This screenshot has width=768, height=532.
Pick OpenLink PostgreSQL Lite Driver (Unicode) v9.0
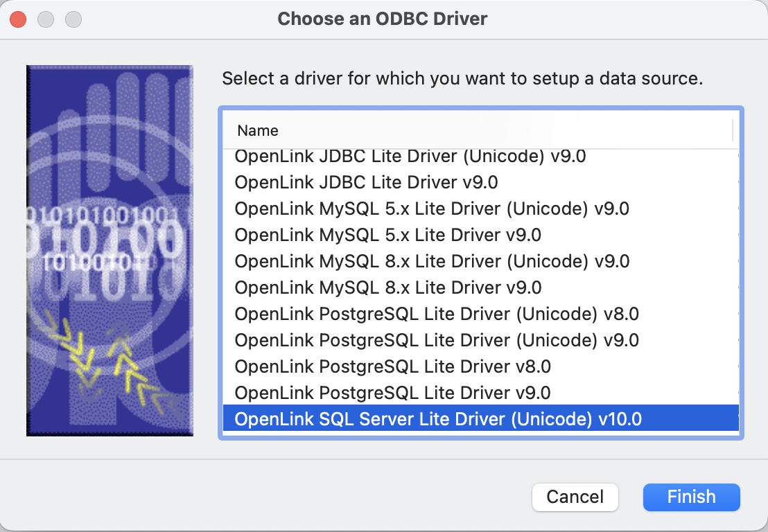[437, 341]
